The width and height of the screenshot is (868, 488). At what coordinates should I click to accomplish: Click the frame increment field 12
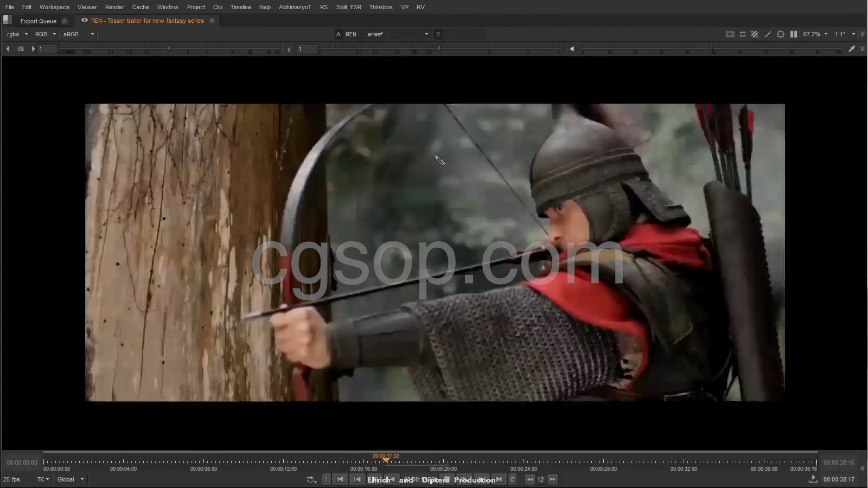(x=541, y=479)
